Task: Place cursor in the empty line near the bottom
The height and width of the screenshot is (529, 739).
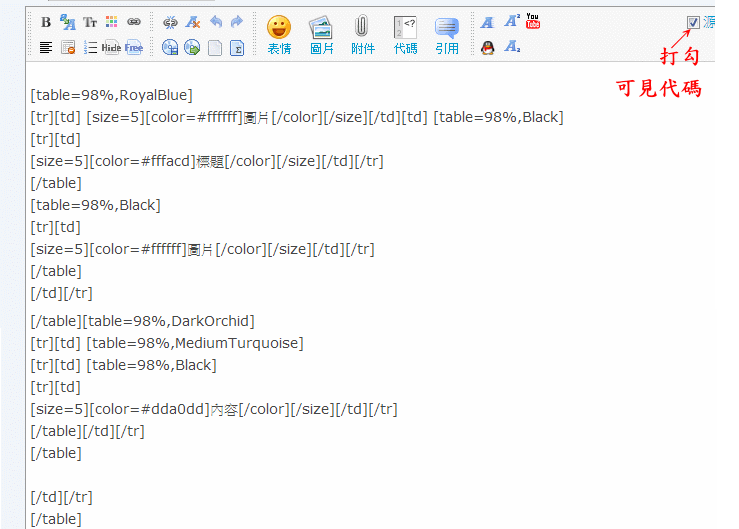Action: click(370, 475)
